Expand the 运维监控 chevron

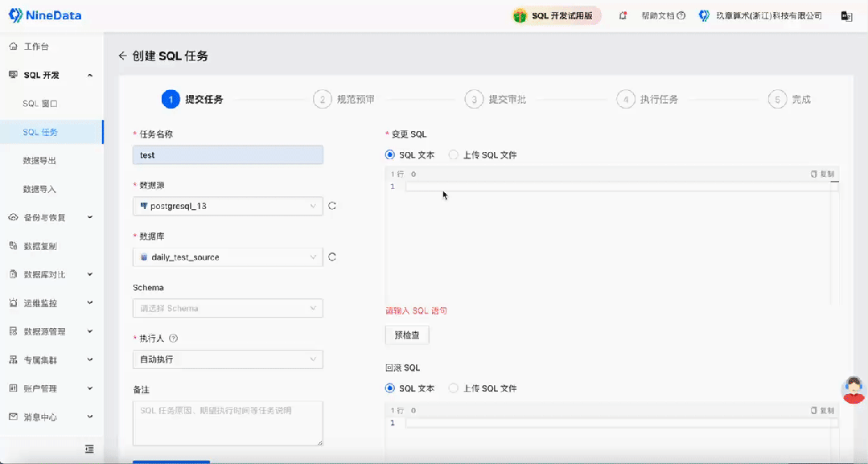click(89, 303)
